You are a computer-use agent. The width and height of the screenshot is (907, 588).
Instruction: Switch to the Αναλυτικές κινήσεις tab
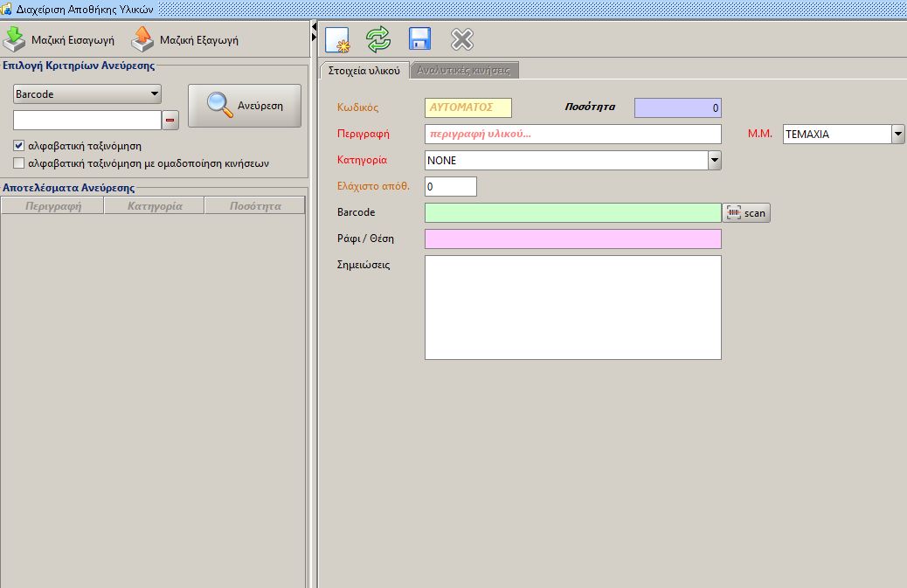pos(465,71)
